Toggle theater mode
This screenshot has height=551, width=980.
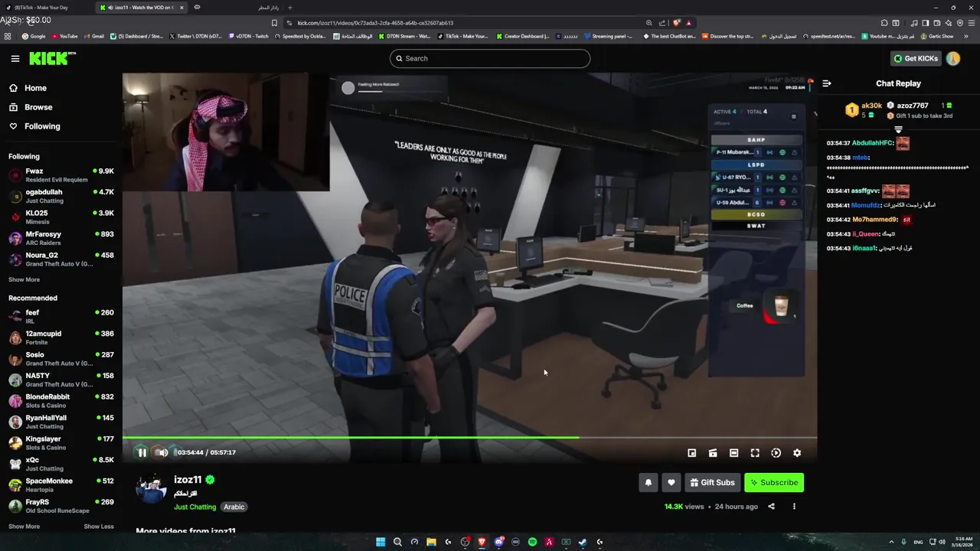click(733, 453)
